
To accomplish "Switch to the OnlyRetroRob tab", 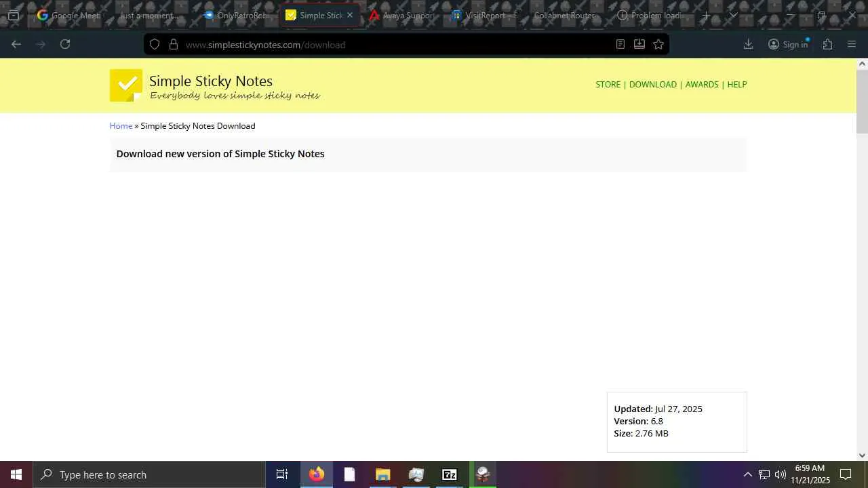I will 235,15.
